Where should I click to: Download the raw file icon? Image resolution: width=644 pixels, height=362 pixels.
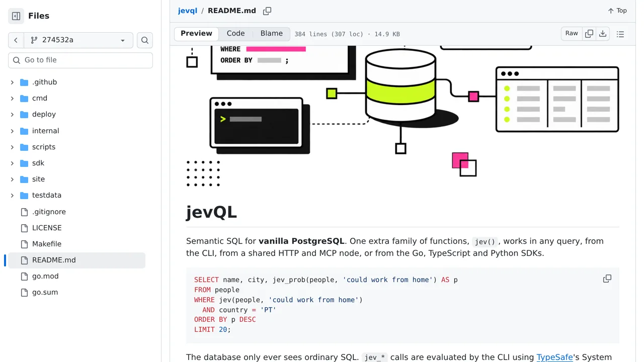603,34
